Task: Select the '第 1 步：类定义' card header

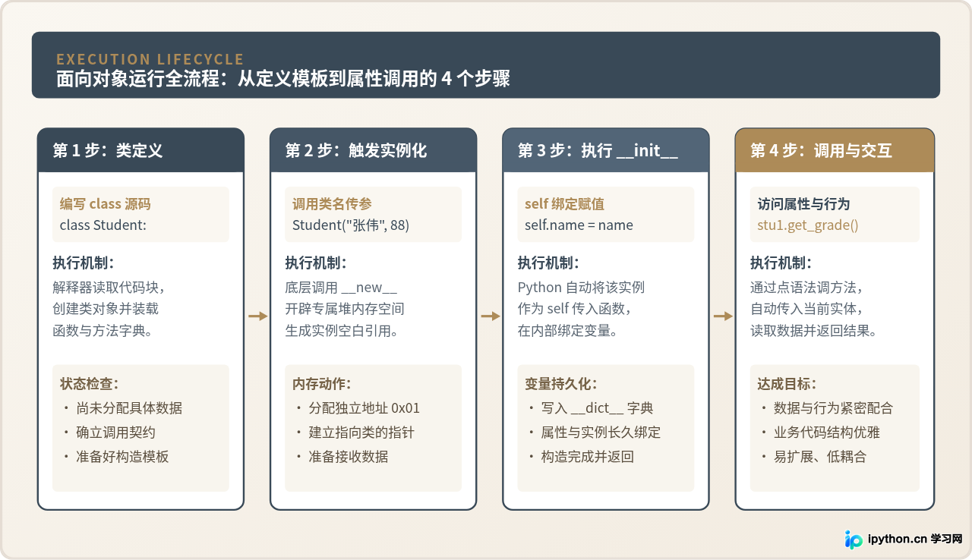Action: click(141, 150)
